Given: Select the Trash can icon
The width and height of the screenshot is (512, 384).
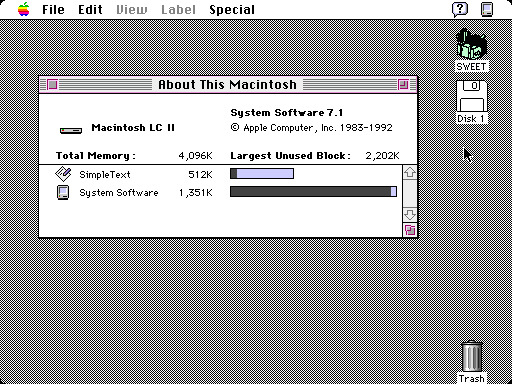Looking at the screenshot, I should click(x=472, y=355).
